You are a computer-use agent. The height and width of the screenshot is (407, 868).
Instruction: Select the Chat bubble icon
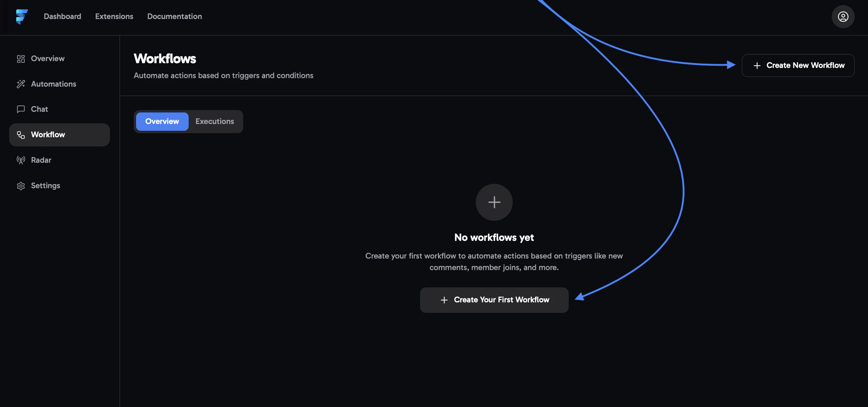tap(21, 109)
